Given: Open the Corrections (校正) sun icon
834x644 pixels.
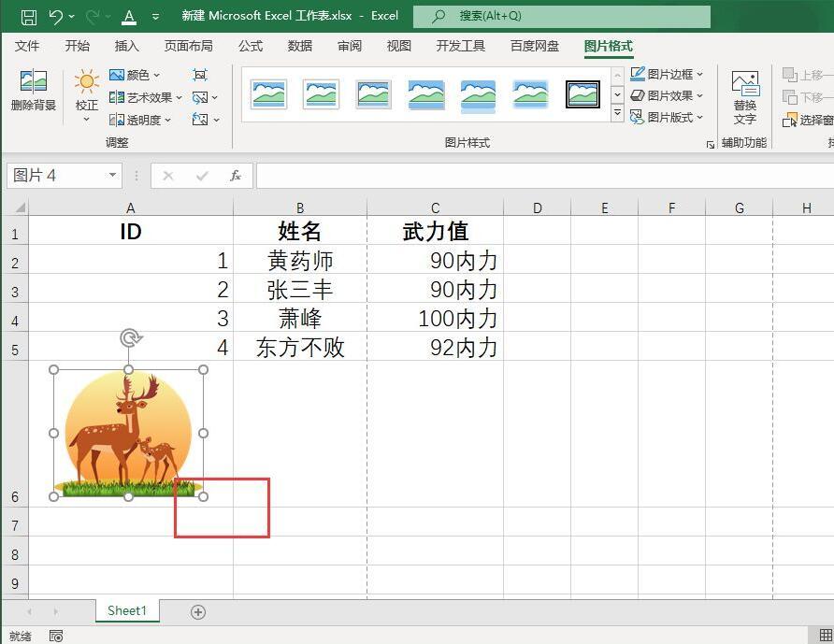Looking at the screenshot, I should coord(86,81).
